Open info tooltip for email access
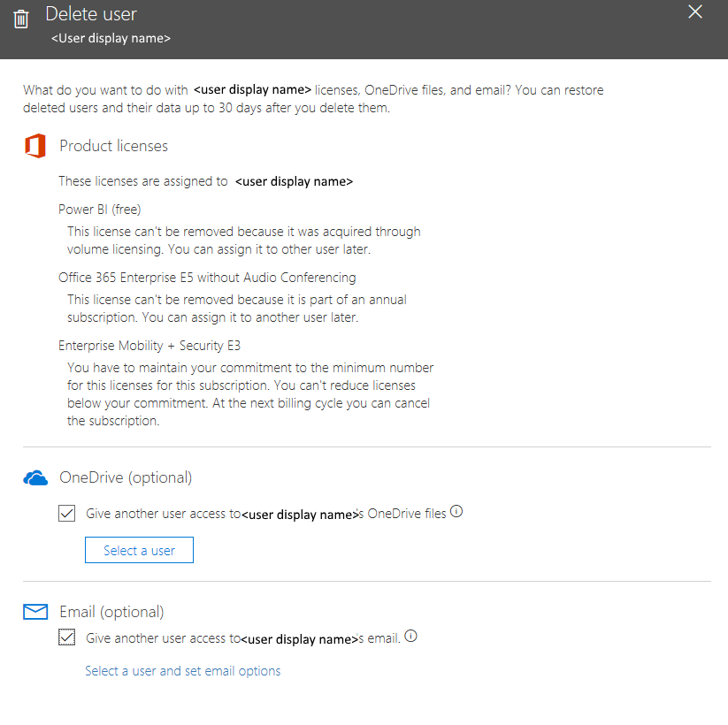This screenshot has width=728, height=725. click(x=410, y=637)
